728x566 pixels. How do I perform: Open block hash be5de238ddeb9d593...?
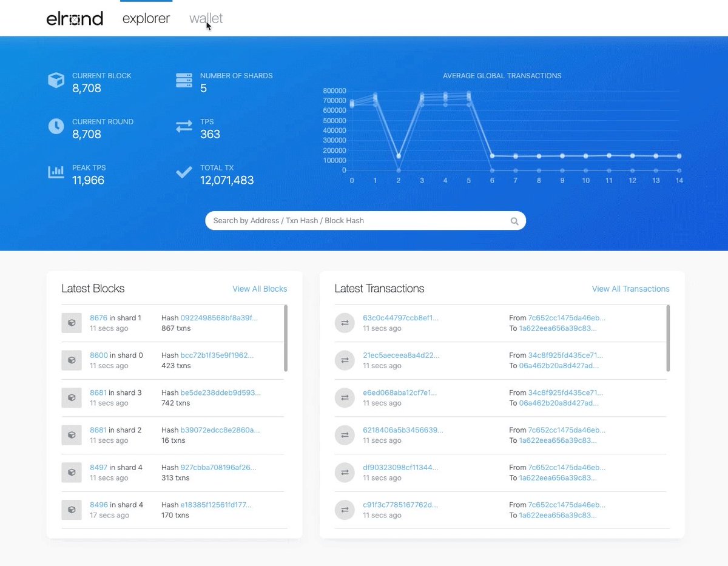[x=220, y=392]
